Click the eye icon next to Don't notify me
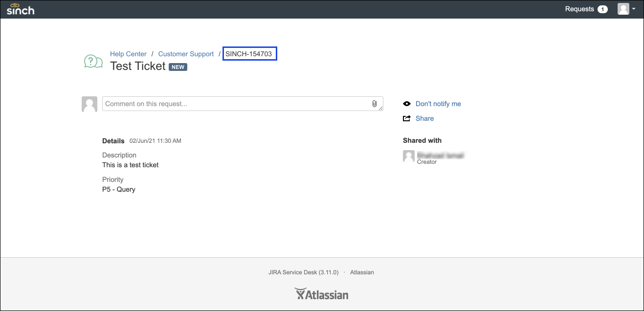This screenshot has width=644, height=311. (406, 103)
